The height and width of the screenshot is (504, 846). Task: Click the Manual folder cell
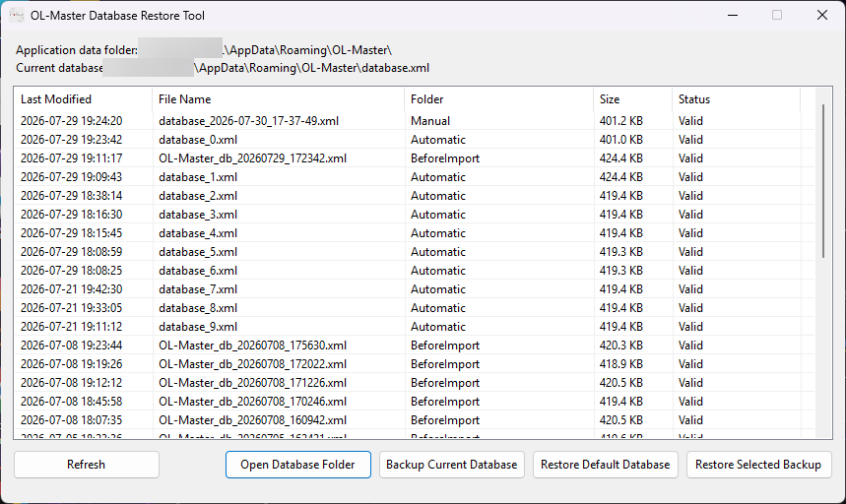(x=430, y=121)
